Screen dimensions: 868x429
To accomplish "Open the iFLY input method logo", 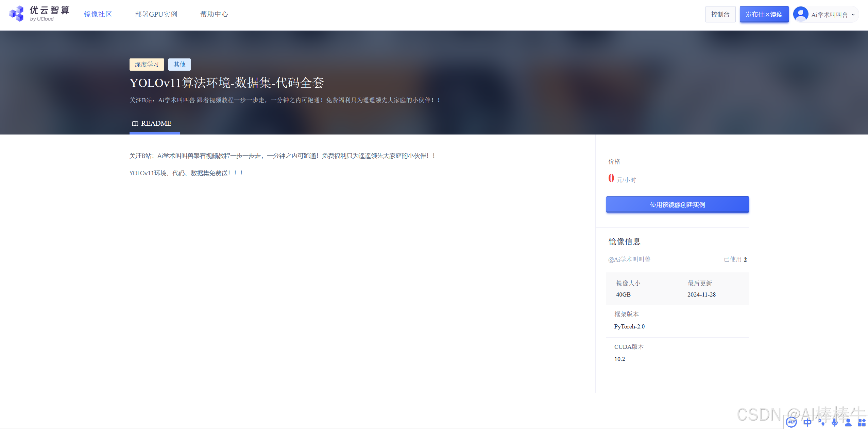I will pos(792,422).
